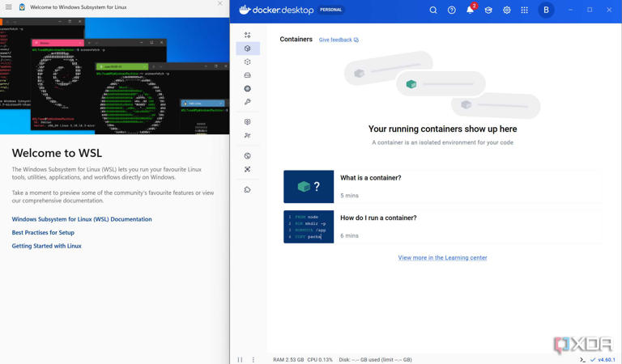
Task: Open the status bar three-dot menu
Action: click(x=253, y=360)
